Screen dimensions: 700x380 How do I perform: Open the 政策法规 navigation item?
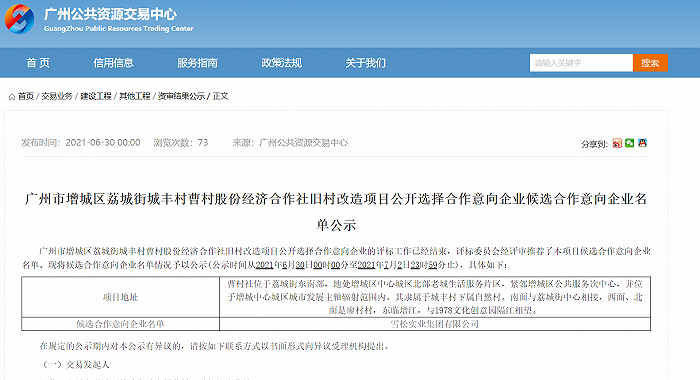click(x=282, y=63)
